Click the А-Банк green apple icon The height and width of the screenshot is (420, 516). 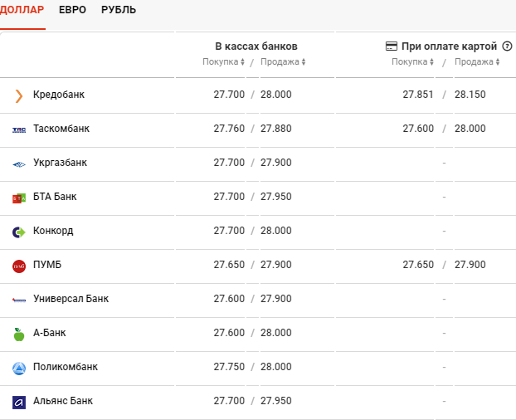pos(19,334)
